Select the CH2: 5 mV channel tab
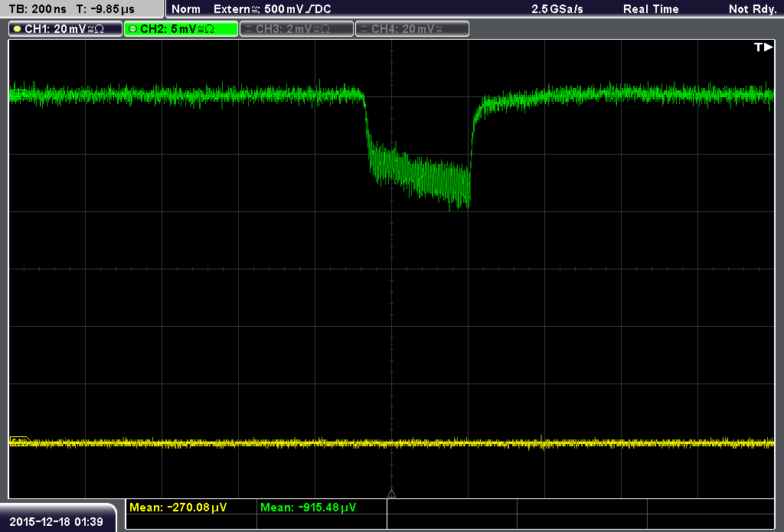This screenshot has height=532, width=784. click(x=181, y=29)
